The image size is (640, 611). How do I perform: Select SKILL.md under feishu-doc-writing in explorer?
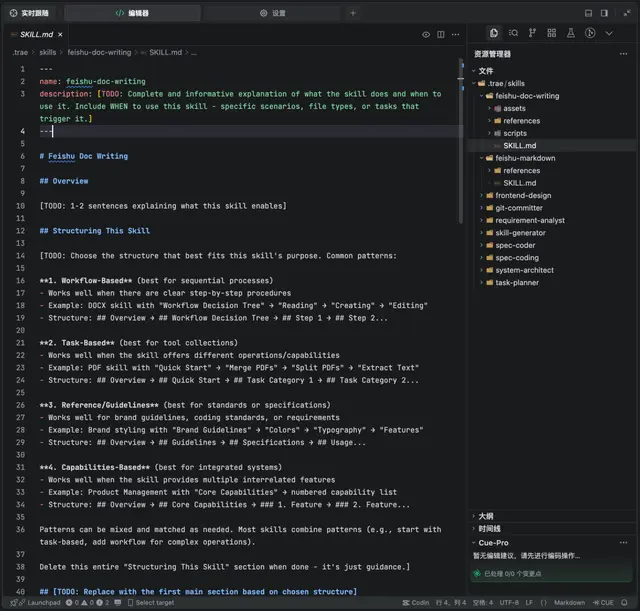click(520, 146)
